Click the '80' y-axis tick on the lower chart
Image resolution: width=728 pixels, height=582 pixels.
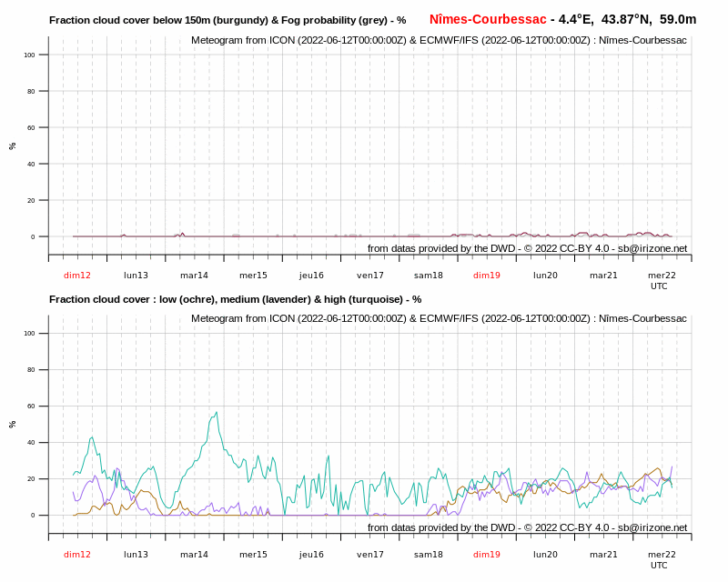[x=31, y=370]
